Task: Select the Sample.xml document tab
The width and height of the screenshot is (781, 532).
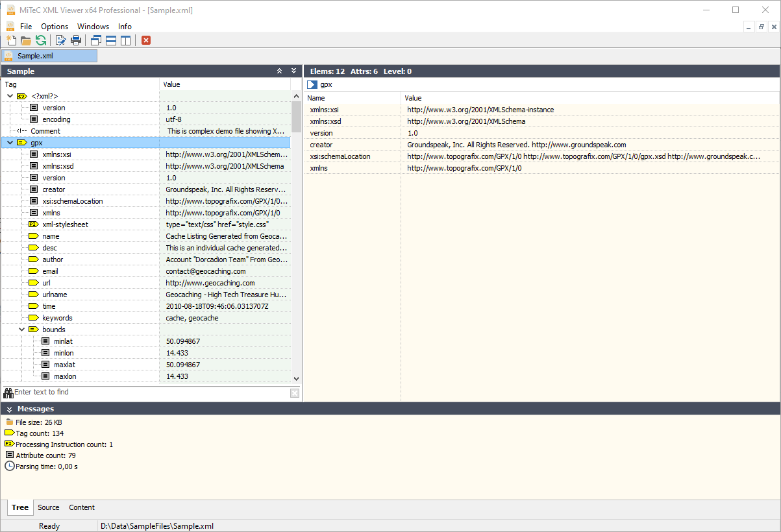Action: point(49,56)
